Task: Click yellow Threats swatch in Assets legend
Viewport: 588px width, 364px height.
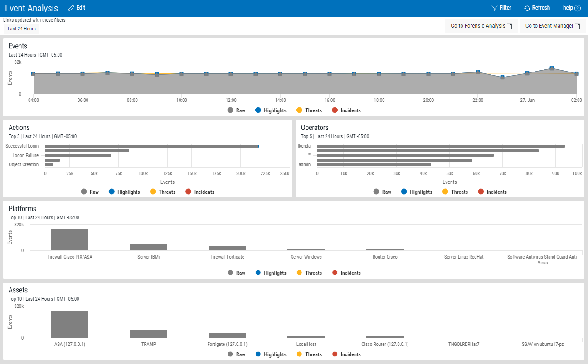Action: coord(299,354)
